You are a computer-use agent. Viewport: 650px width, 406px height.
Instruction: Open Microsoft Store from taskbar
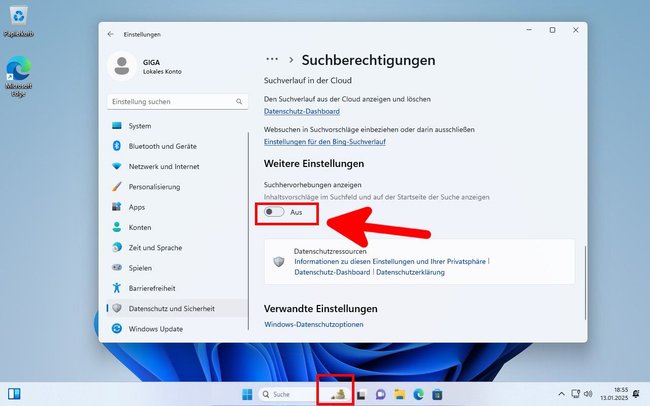coord(437,394)
